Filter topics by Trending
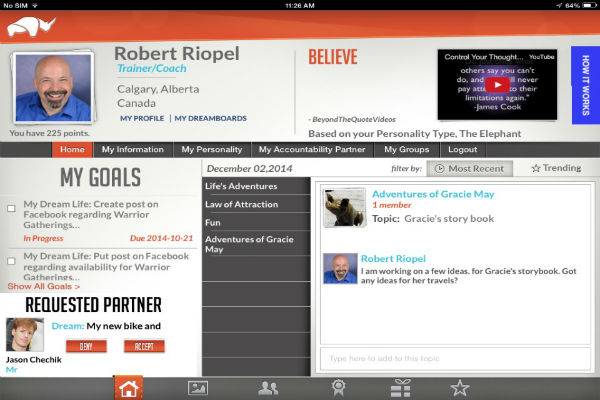 555,168
